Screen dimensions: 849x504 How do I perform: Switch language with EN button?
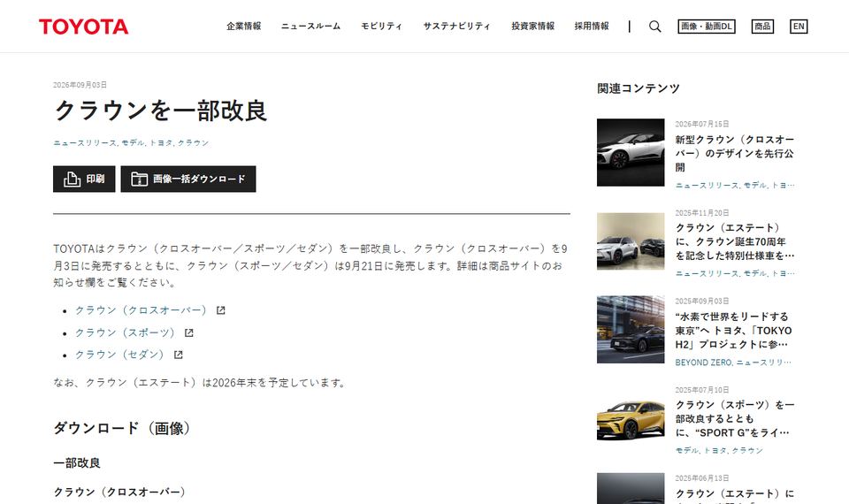pos(799,27)
